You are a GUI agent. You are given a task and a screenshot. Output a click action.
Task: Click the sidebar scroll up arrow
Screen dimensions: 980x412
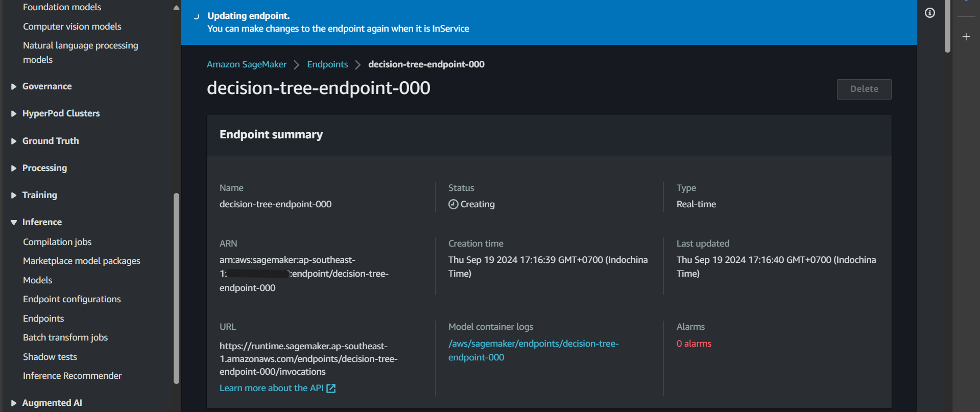click(x=176, y=8)
